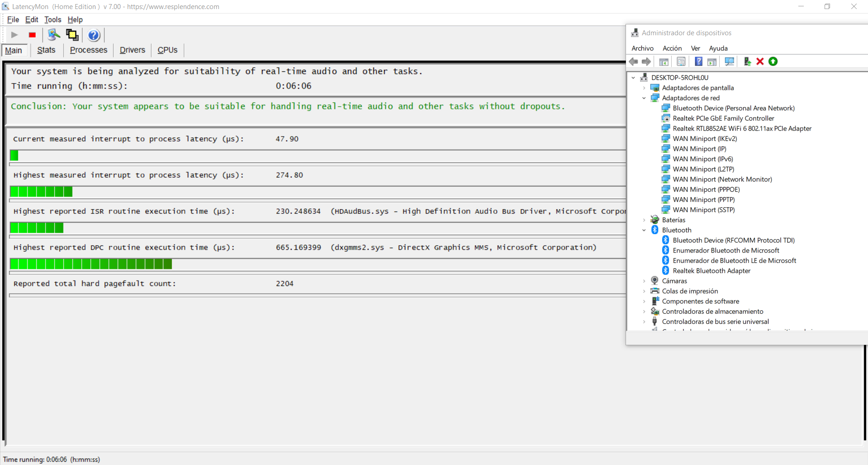868x465 pixels.
Task: Click the Controladoras de bus serie universal USB icon
Action: (655, 321)
